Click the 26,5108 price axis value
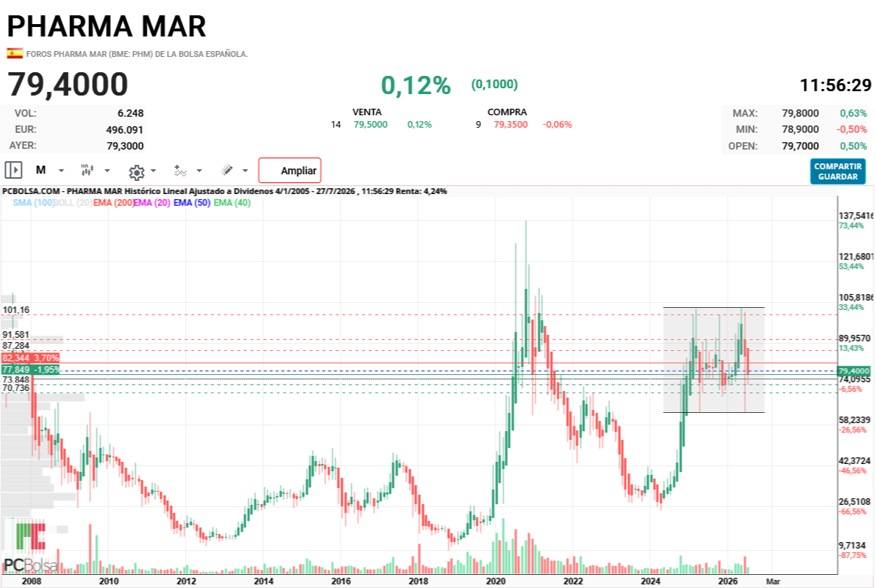 (856, 502)
